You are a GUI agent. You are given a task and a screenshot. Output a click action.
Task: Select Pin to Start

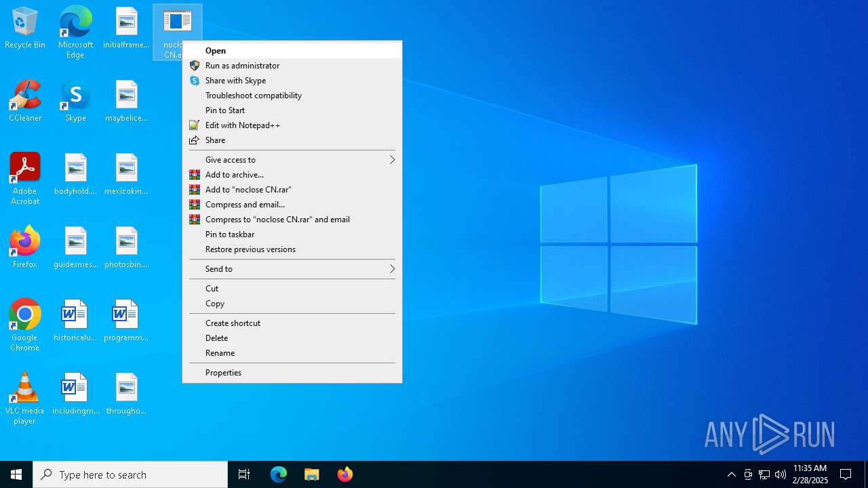pyautogui.click(x=292, y=110)
